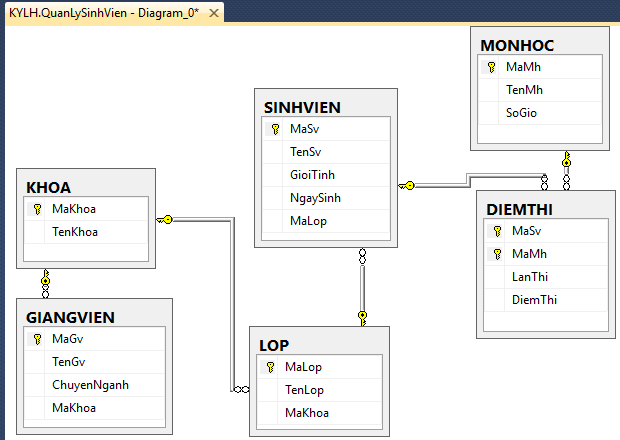Click the primary key icon beside MaSv in SINHVIEN
620x440 pixels.
click(x=275, y=129)
